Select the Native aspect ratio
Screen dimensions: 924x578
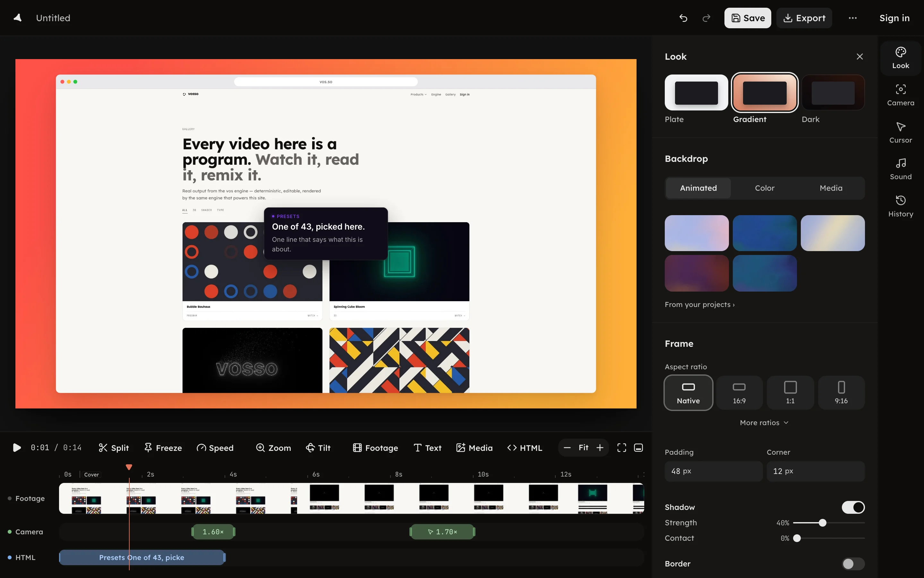[x=688, y=393]
